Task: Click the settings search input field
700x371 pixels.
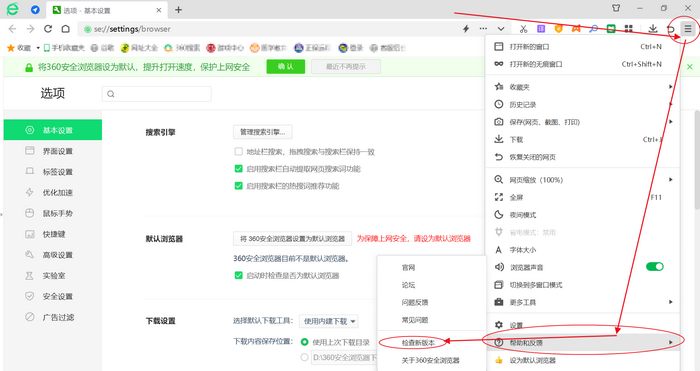Action: (x=157, y=94)
